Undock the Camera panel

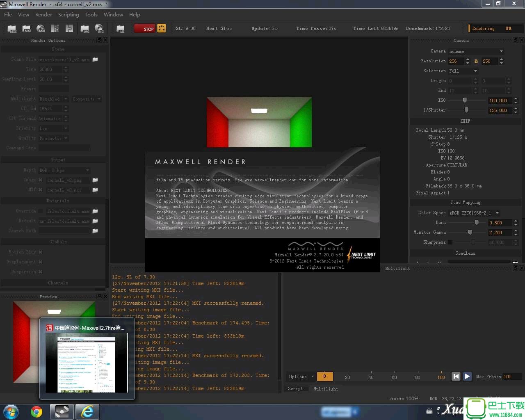pyautogui.click(x=516, y=40)
